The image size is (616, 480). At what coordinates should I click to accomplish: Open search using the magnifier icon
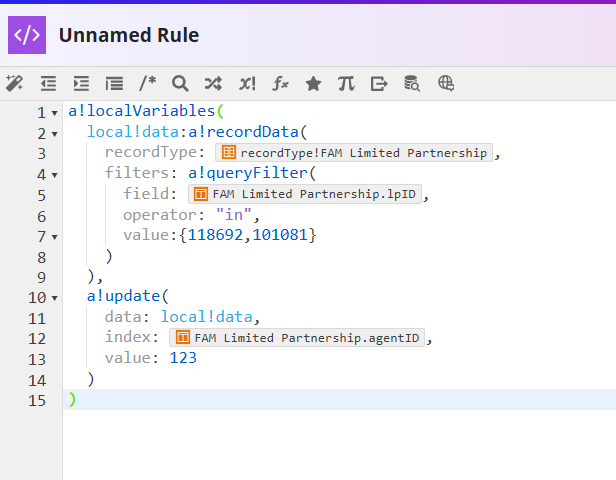(x=180, y=83)
